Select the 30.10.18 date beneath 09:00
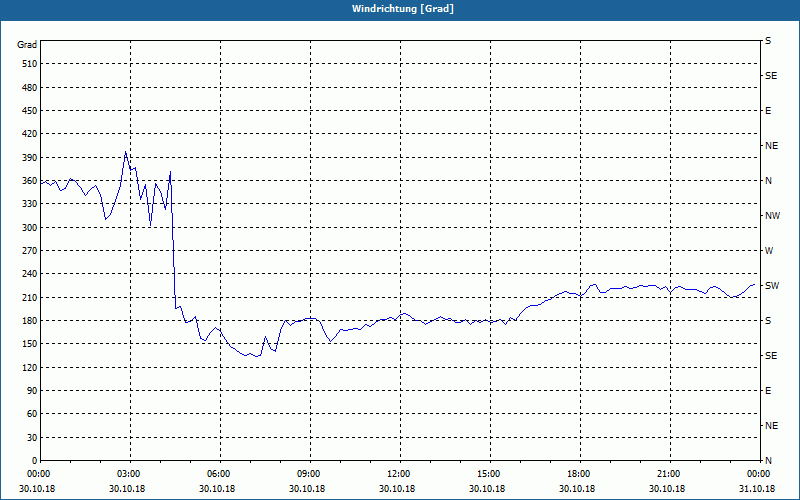The height and width of the screenshot is (500, 800). click(307, 488)
